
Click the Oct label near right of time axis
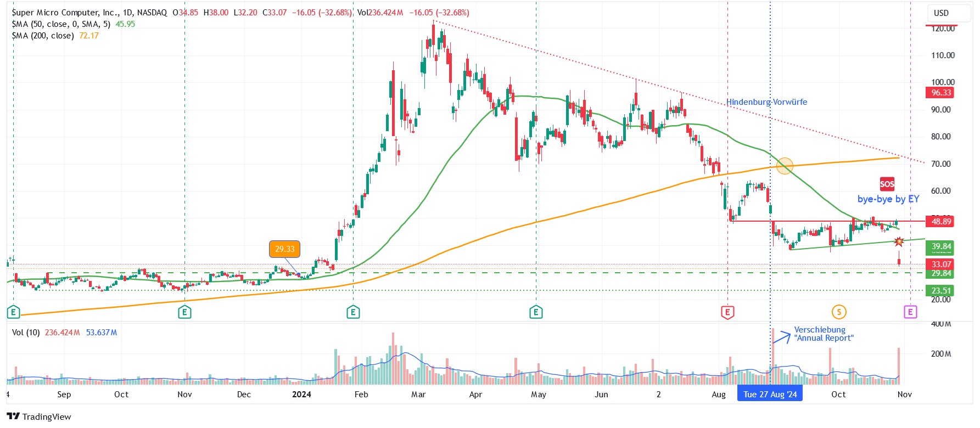[x=838, y=395]
